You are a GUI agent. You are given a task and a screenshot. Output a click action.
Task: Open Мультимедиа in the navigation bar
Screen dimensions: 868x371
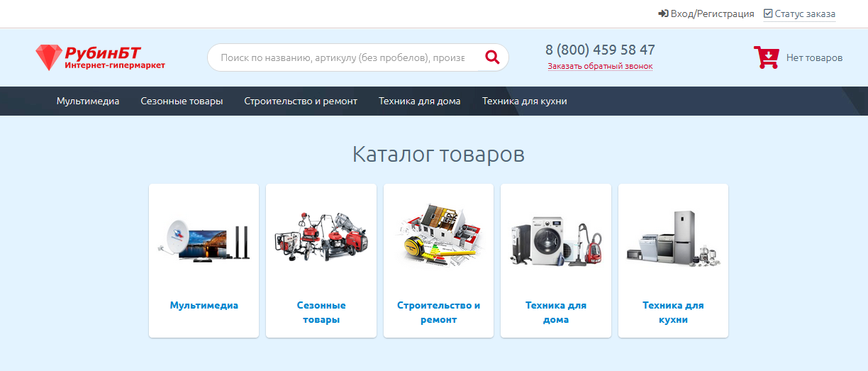point(88,101)
